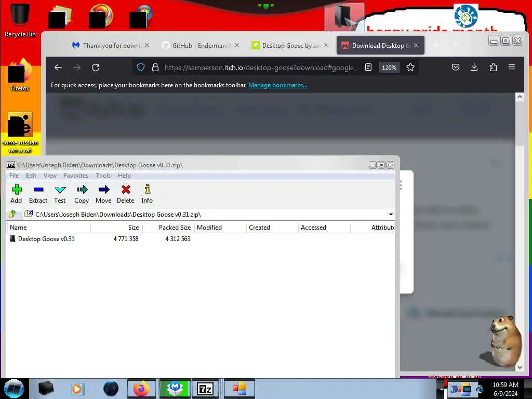Open the Tools menu in 7-Zip

[103, 176]
